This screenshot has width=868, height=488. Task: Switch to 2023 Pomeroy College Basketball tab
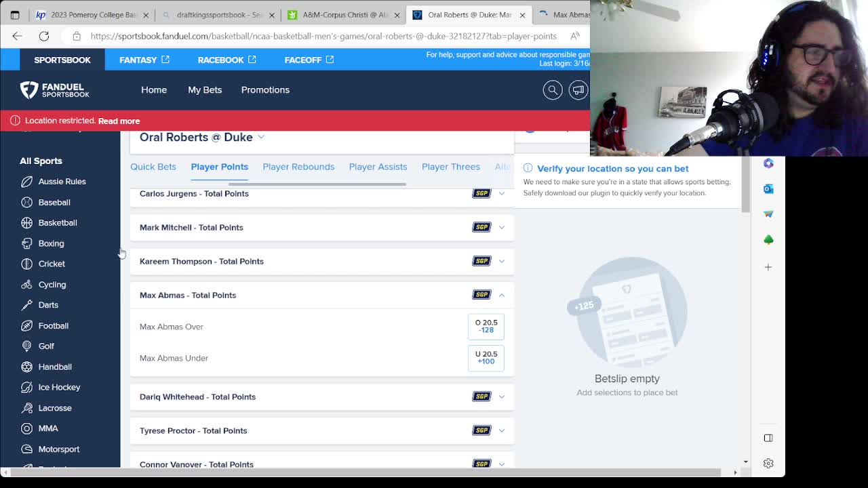pos(92,14)
